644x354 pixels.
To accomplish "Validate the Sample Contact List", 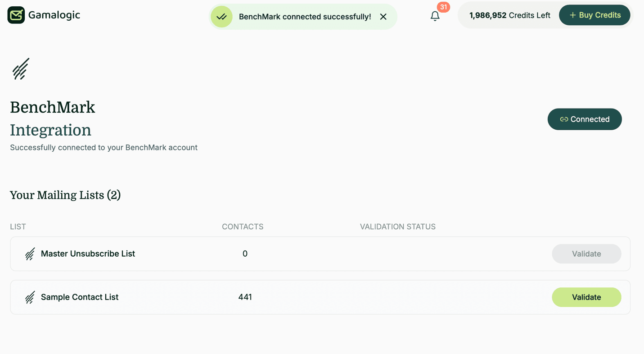I will pyautogui.click(x=586, y=297).
